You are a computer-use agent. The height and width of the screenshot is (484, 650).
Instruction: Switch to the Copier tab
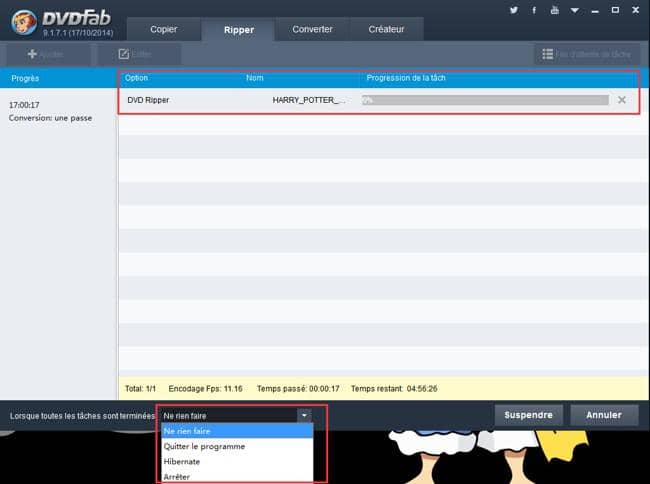[x=164, y=29]
